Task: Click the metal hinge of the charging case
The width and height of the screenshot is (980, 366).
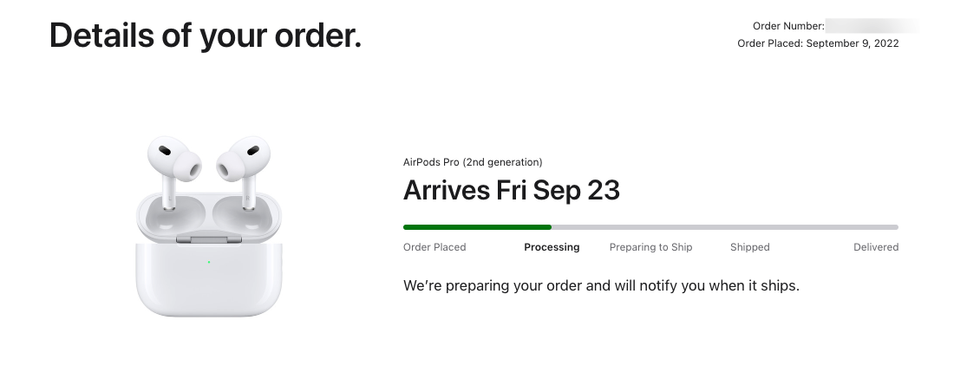Action: coord(208,239)
